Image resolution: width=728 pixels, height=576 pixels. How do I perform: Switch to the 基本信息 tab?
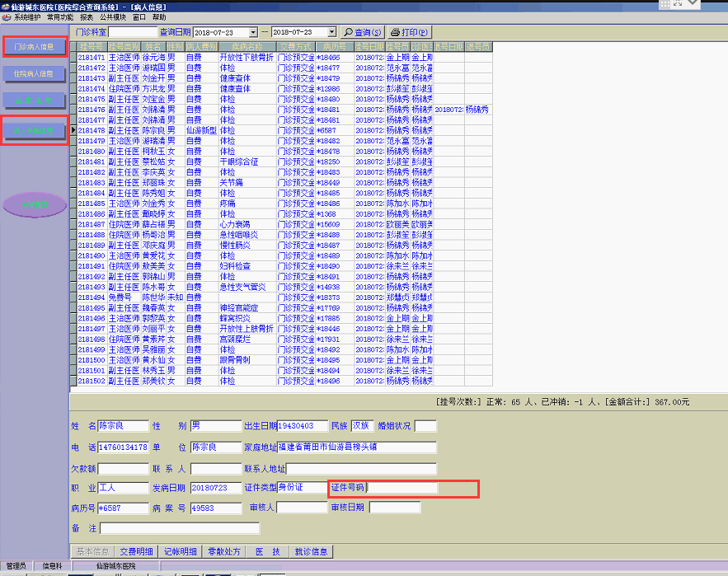click(x=92, y=551)
